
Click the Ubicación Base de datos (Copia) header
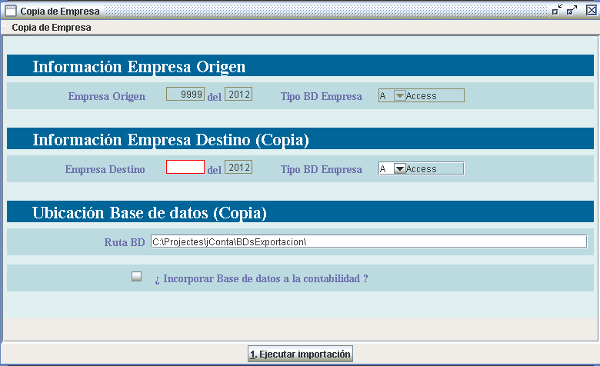150,213
